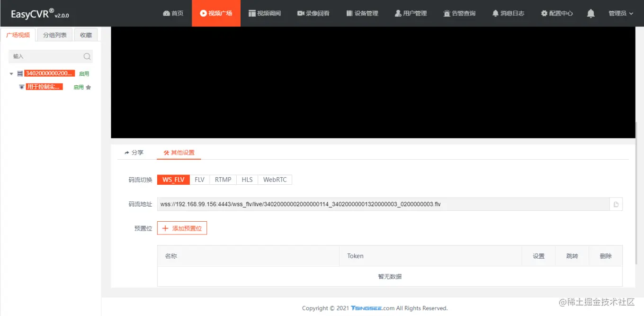Screen dimensions: 644x316
Task: Open 消息日志 message log
Action: 508,13
